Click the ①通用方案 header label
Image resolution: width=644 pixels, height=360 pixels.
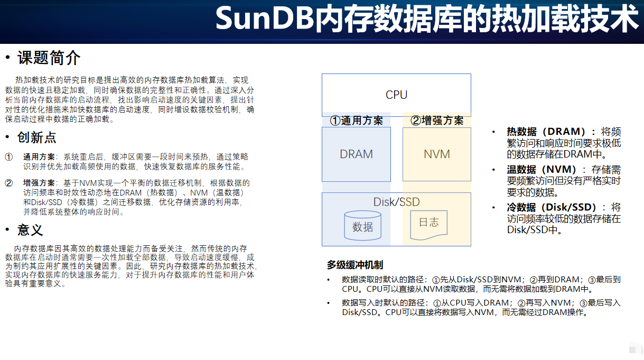356,121
